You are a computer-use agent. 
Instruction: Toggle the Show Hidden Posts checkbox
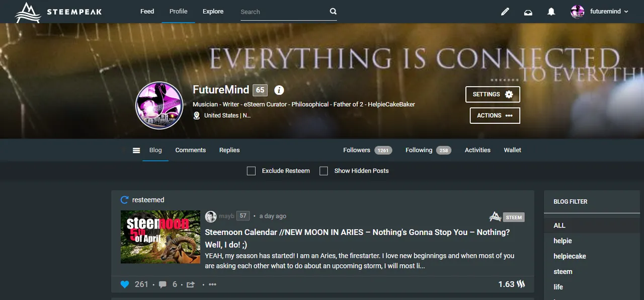(324, 171)
